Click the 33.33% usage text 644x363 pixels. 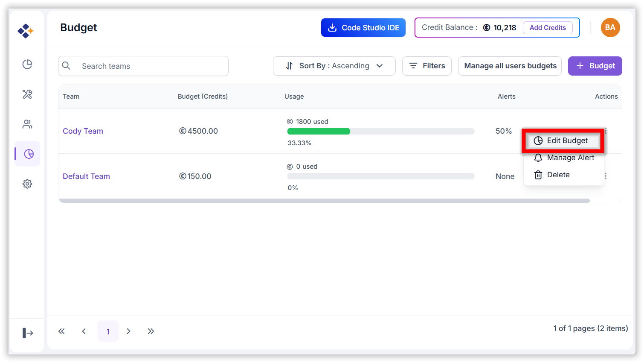click(299, 143)
